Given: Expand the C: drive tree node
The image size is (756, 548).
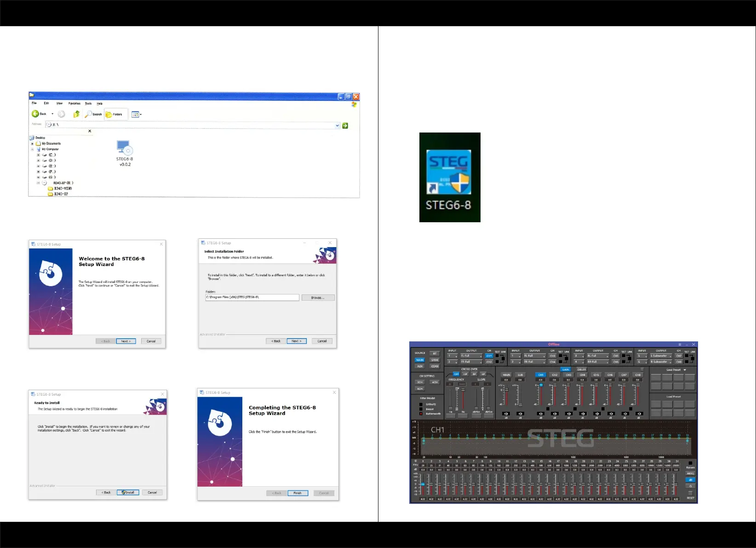Looking at the screenshot, I should click(38, 155).
